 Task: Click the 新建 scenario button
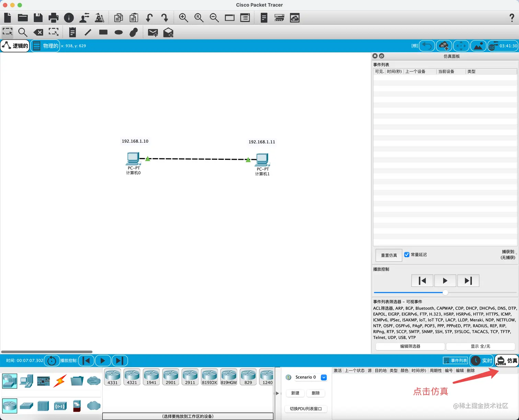point(295,393)
